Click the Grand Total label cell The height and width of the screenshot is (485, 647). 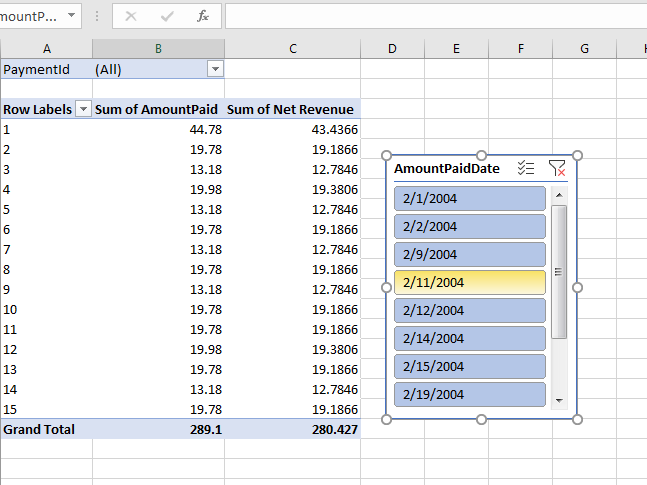pyautogui.click(x=47, y=429)
